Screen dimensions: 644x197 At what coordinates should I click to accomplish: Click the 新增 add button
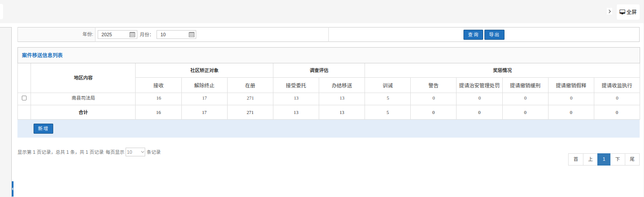tap(43, 128)
